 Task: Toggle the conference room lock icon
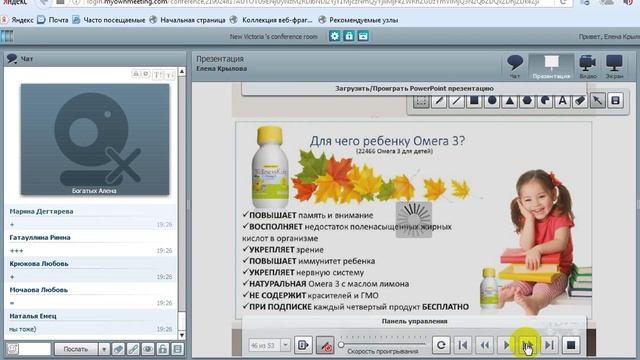point(349,36)
